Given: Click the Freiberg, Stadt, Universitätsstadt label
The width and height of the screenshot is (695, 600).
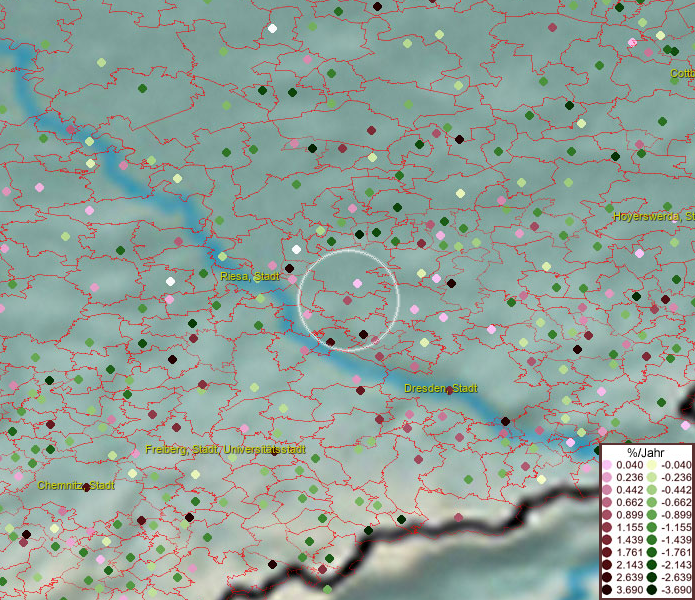Looking at the screenshot, I should [226, 450].
